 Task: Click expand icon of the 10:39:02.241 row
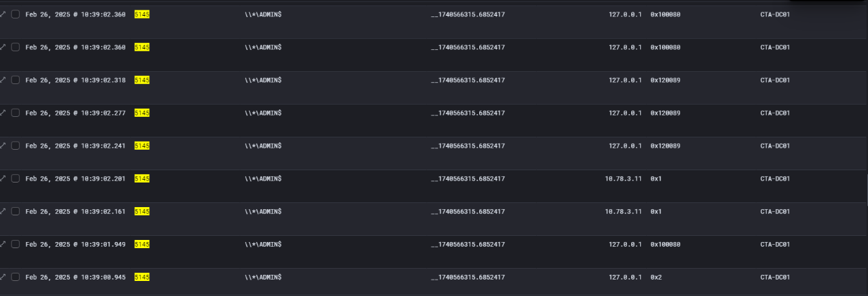(x=2, y=146)
